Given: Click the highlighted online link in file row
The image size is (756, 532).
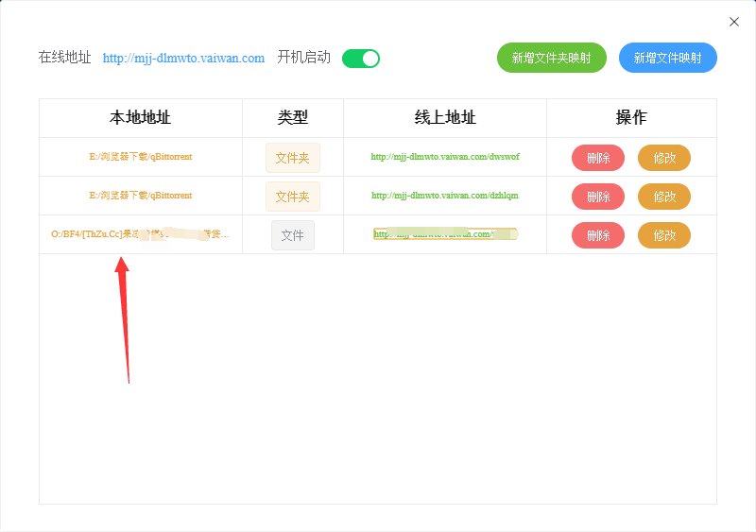Looking at the screenshot, I should (445, 234).
